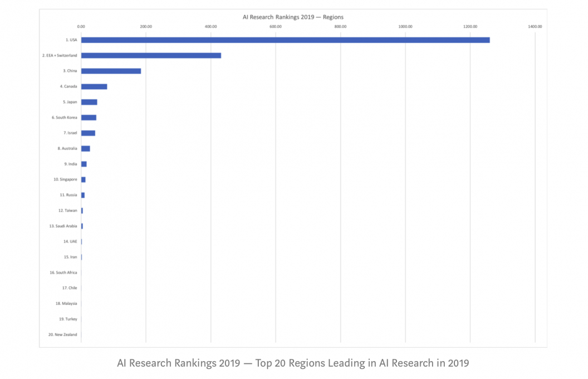The width and height of the screenshot is (588, 379).
Task: Select the '2. EEA + Switzerland' axis label
Action: coord(60,56)
